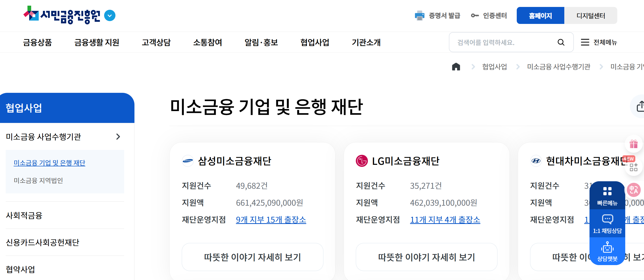Select the 금융상품 menu
The width and height of the screenshot is (644, 280).
[x=38, y=43]
